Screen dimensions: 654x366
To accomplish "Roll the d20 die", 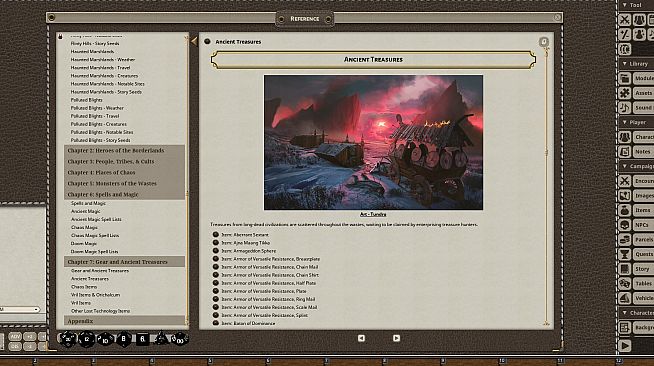I will (x=68, y=339).
